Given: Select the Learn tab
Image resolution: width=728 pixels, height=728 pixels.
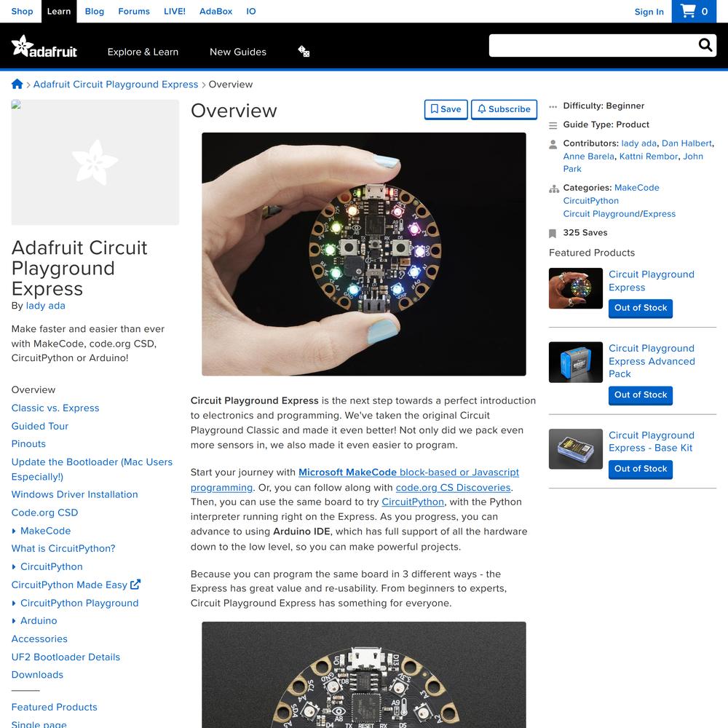Looking at the screenshot, I should (x=59, y=11).
